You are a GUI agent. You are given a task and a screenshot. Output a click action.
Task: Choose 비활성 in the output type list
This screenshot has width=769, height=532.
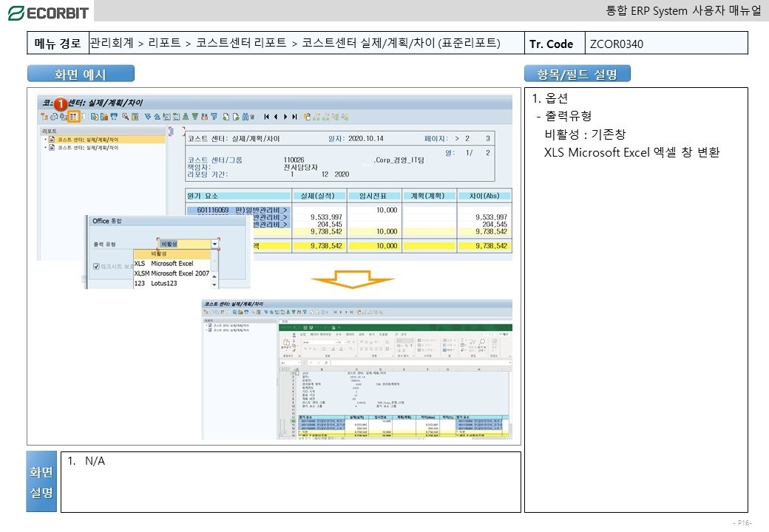tap(172, 253)
